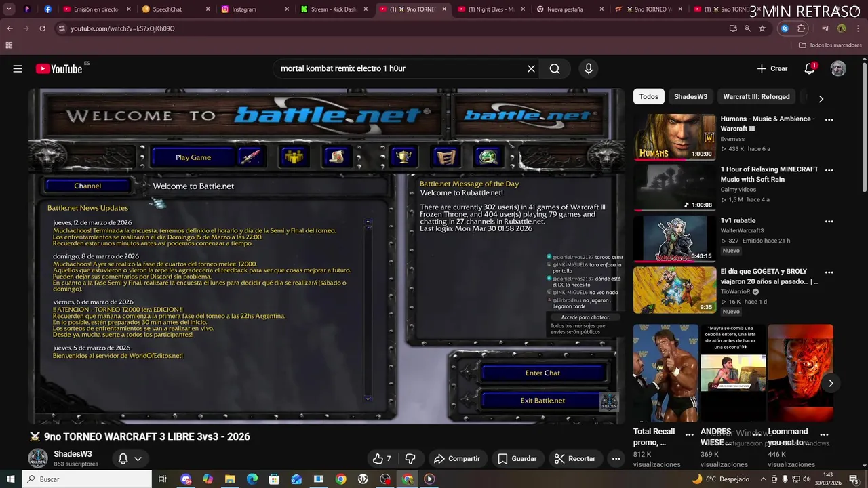Viewport: 868px width, 488px height.
Task: Open Chrome tab search dropdown
Action: coord(9,9)
